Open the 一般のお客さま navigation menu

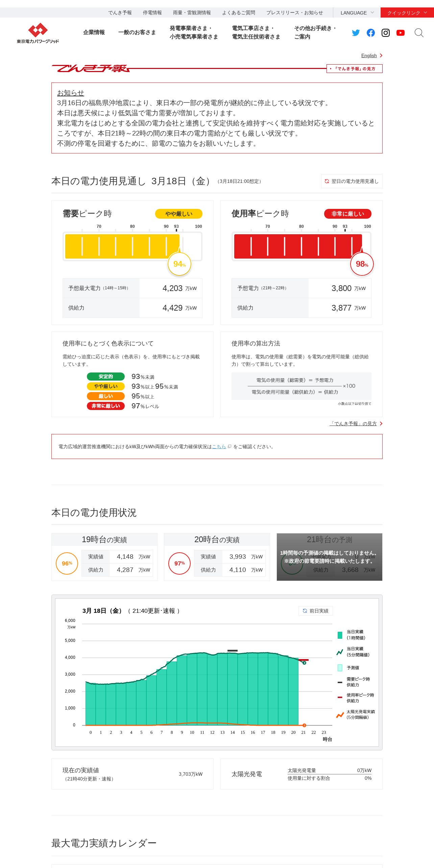pos(137,32)
